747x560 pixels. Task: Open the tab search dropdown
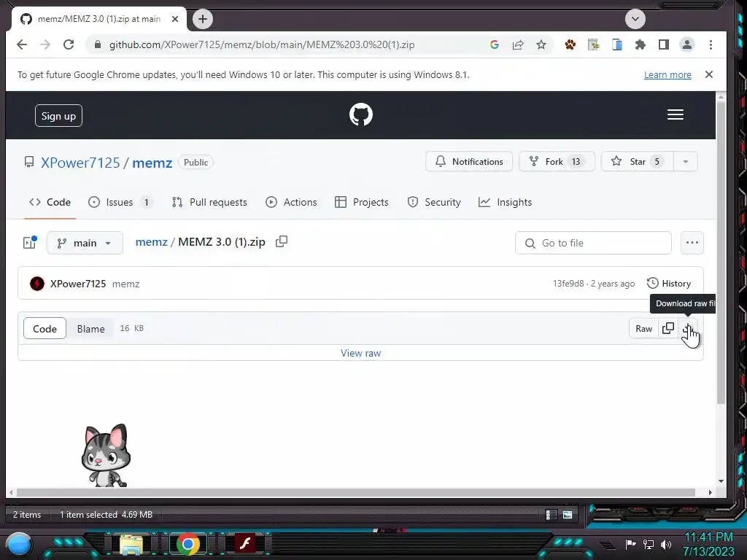635,19
